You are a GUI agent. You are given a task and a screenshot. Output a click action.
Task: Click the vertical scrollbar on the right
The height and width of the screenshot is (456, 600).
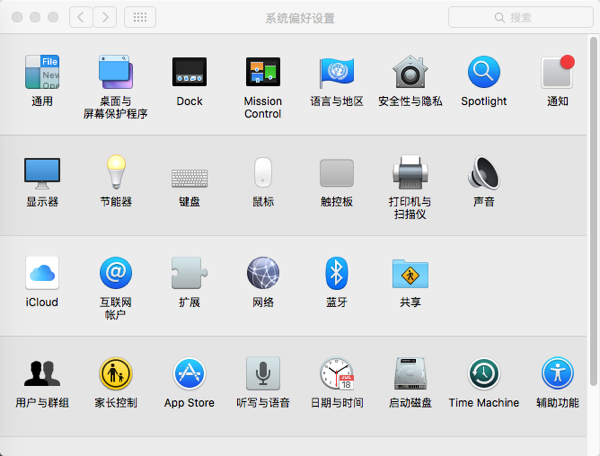593,211
